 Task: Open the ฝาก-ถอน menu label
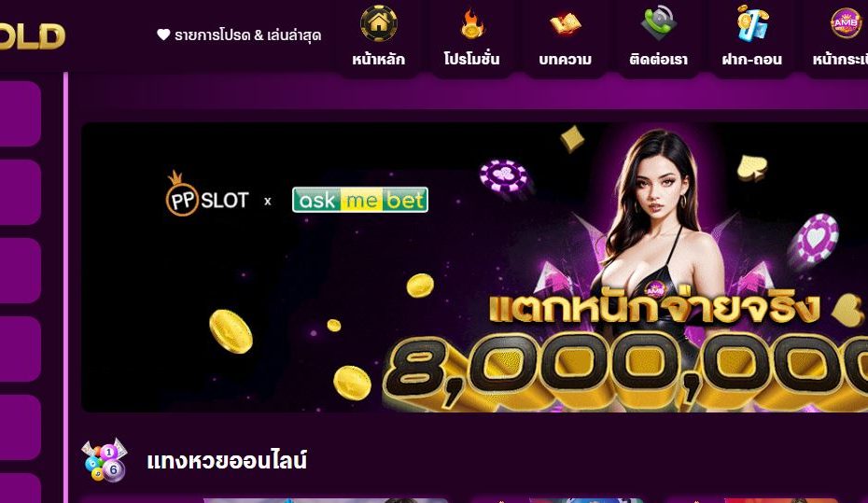(752, 59)
